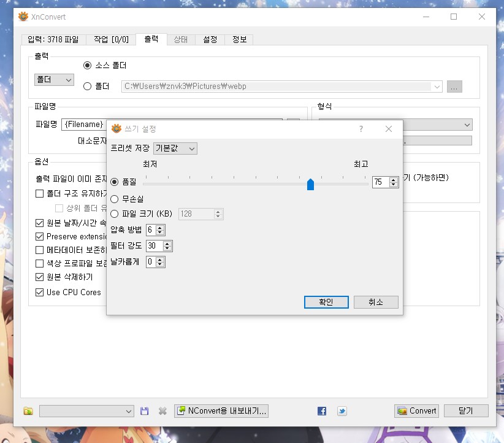This screenshot has height=443, width=504.
Task: Open the preset script dropdown at bottom
Action: 86,411
